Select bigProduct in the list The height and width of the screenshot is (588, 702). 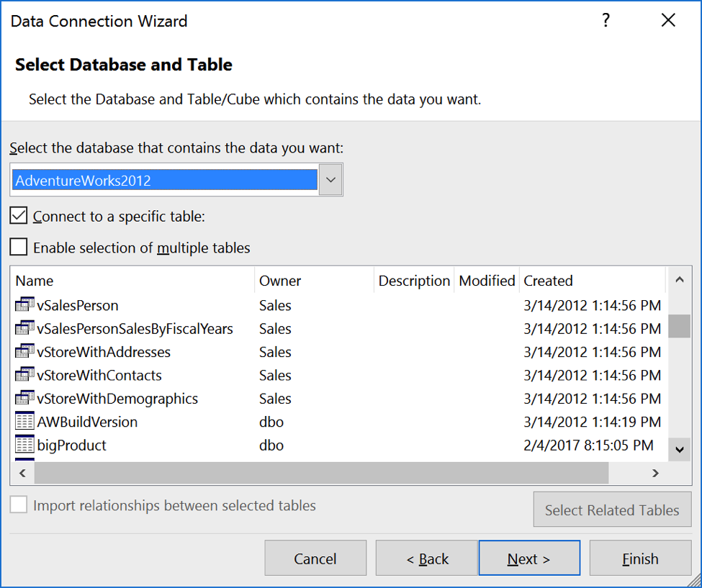(x=71, y=445)
